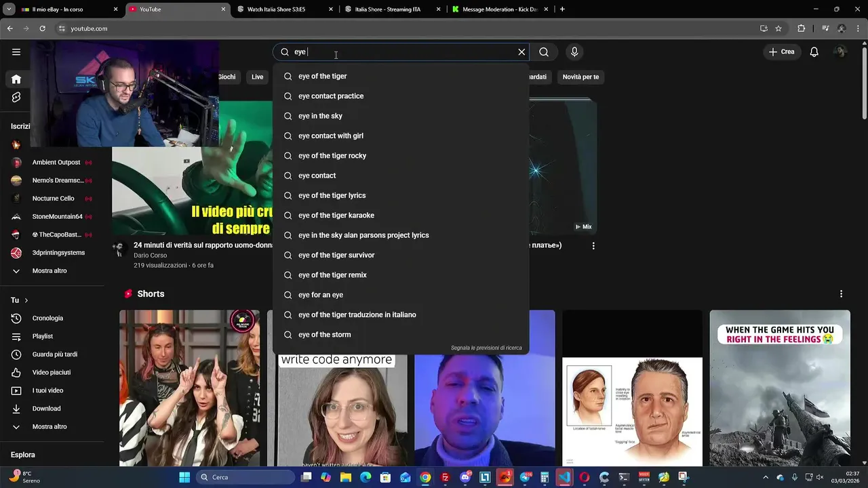
Task: Open Dario Corso channel name link
Action: (x=150, y=256)
